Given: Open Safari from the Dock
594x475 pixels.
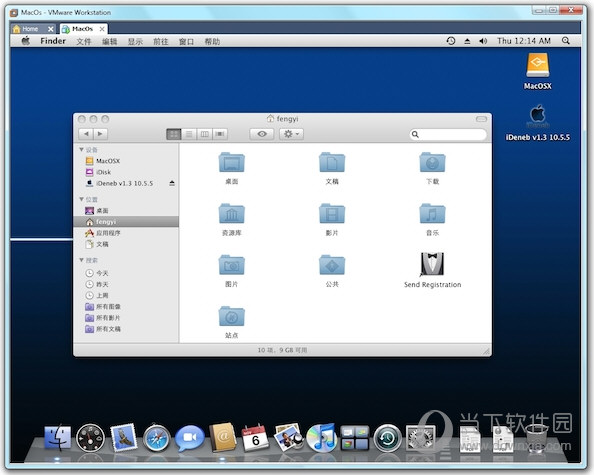Looking at the screenshot, I should (156, 438).
